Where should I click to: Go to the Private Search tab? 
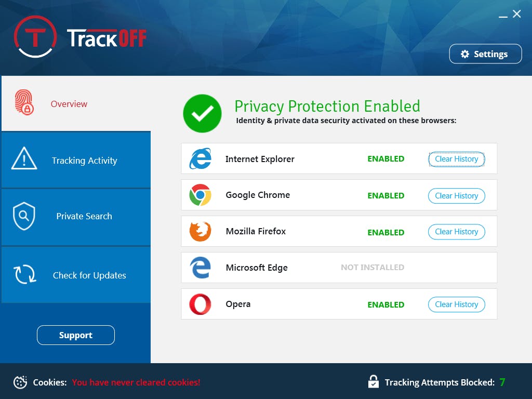tap(76, 216)
